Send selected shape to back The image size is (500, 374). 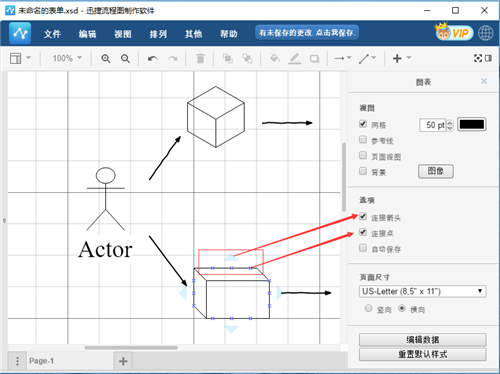click(247, 59)
